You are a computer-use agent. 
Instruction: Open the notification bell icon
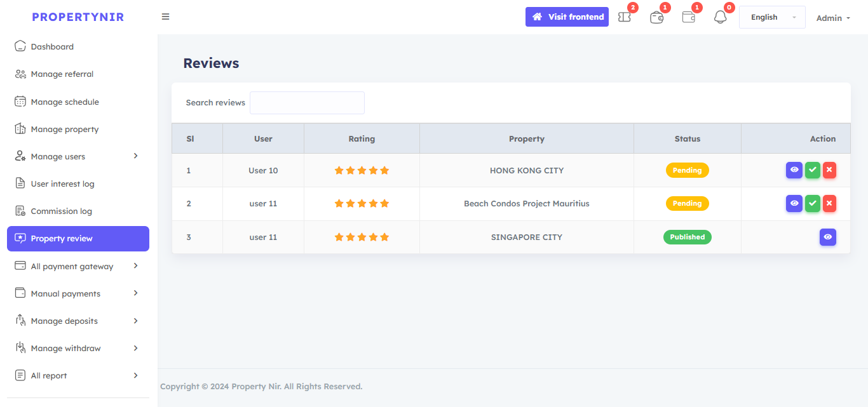click(720, 17)
